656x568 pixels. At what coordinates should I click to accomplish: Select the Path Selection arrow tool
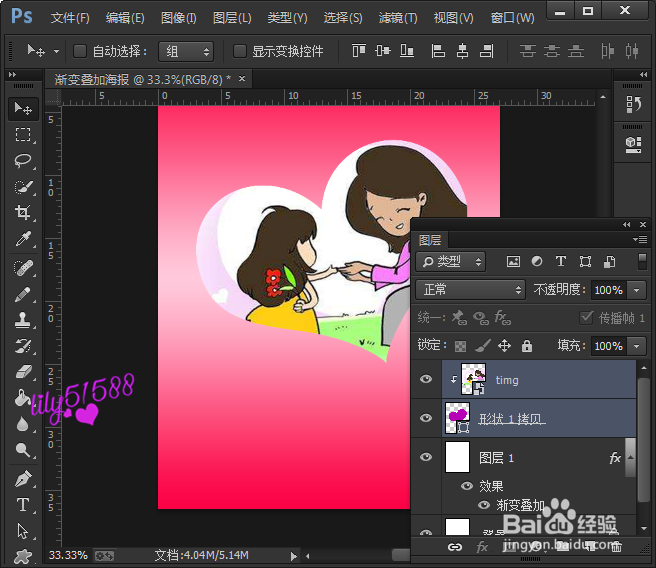point(23,531)
